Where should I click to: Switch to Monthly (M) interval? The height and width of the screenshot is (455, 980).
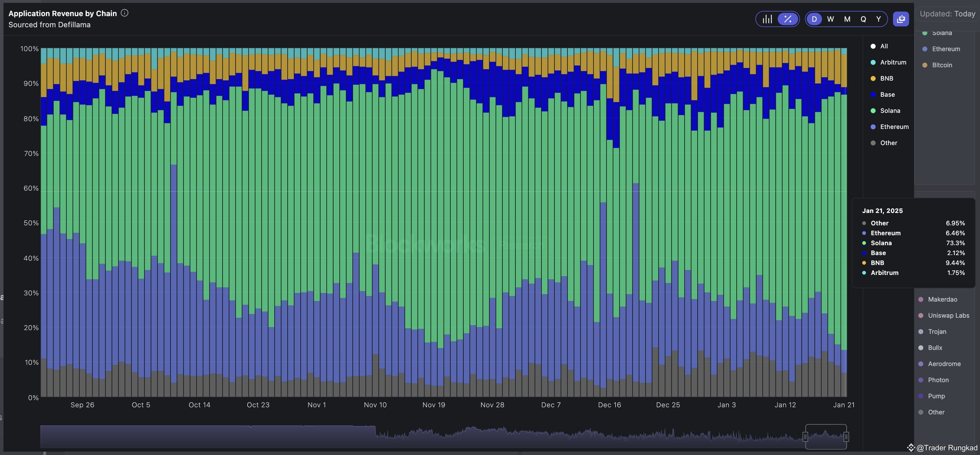pos(847,19)
